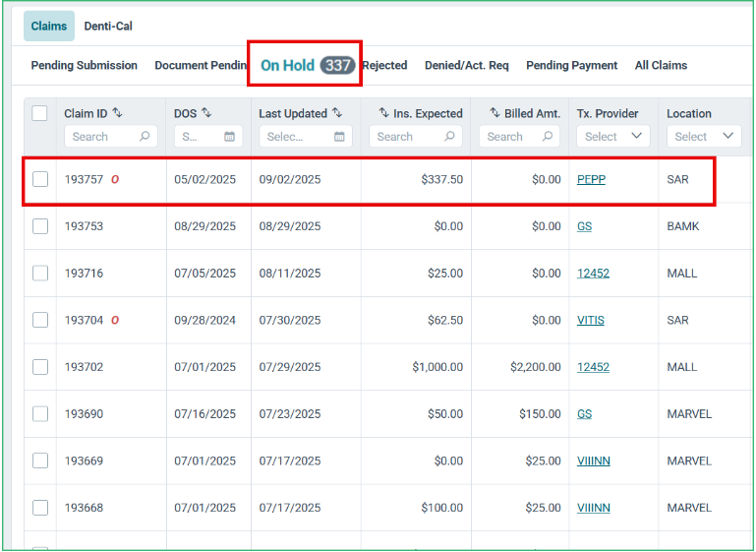This screenshot has width=756, height=552.
Task: Sort by Last Updated arrows icon
Action: coord(337,113)
